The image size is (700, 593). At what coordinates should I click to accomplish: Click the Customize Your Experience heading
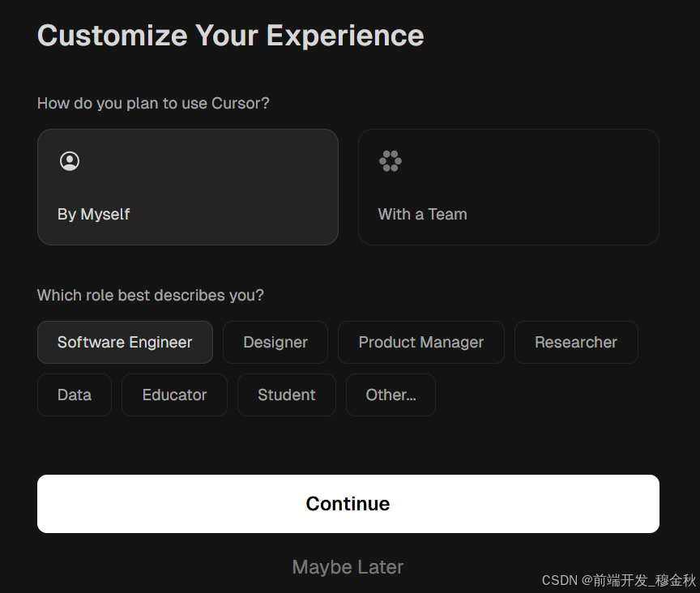point(231,36)
